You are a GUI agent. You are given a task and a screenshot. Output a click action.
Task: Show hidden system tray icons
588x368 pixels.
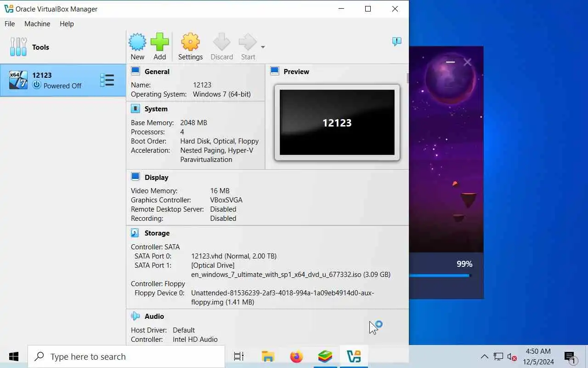(x=485, y=356)
